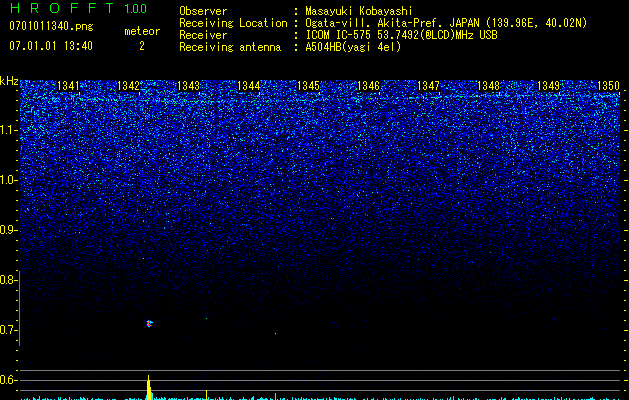The width and height of the screenshot is (629, 400).
Task: Click the 1346 time marker
Action: pos(368,86)
